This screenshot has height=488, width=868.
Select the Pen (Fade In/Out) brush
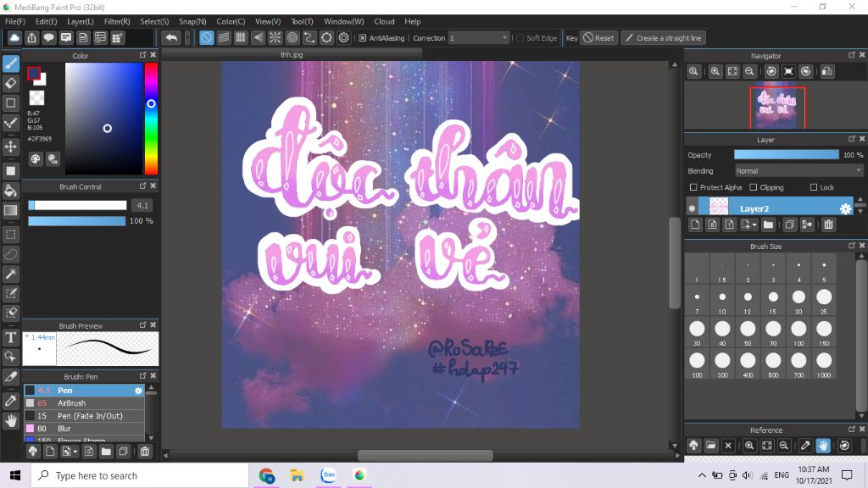pos(84,416)
